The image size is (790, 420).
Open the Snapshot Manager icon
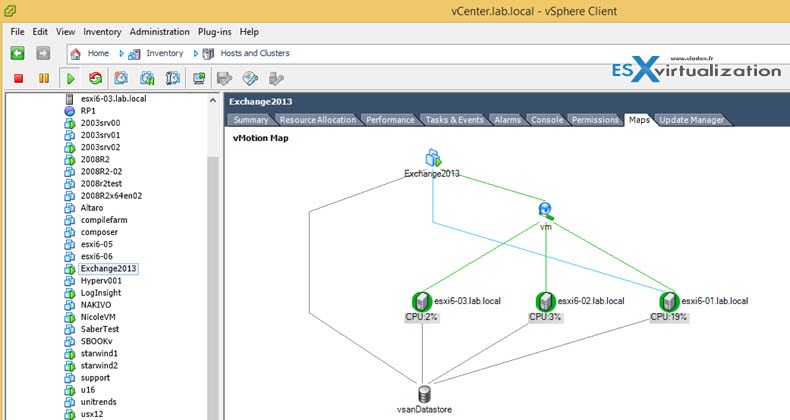173,78
